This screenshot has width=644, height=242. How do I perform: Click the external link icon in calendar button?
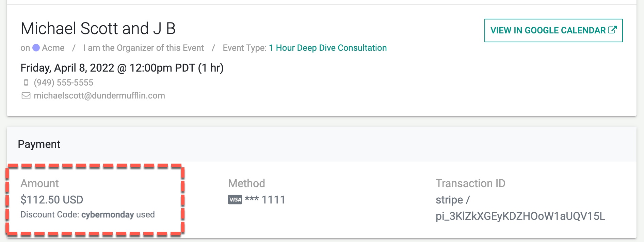612,30
